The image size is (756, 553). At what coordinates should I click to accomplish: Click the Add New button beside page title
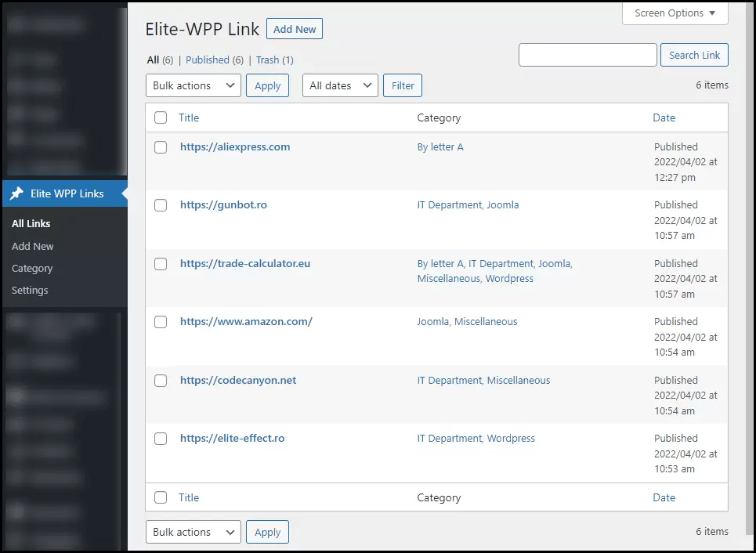(295, 29)
